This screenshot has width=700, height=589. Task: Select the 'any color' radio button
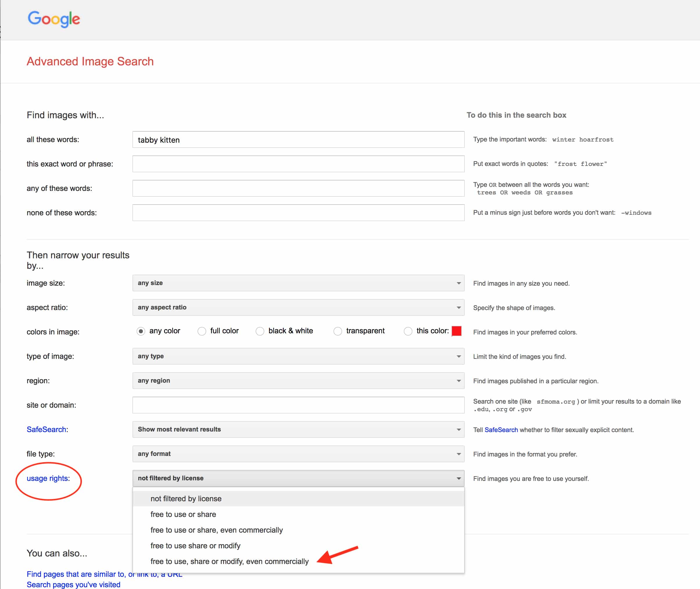(x=141, y=331)
